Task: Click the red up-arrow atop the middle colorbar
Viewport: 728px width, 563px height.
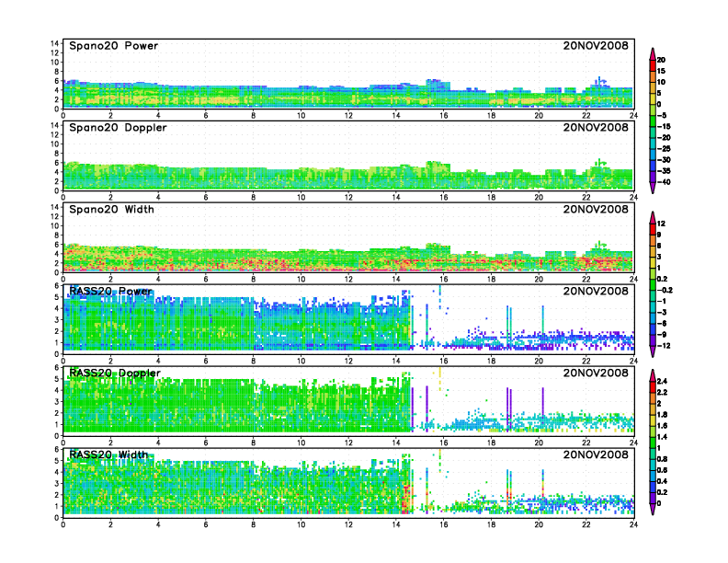Action: tap(651, 216)
